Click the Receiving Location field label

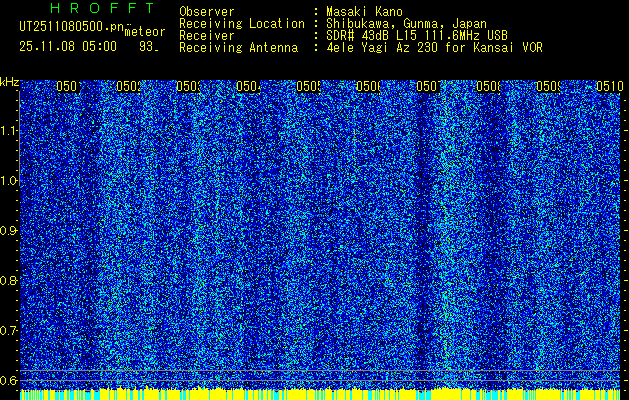[241, 23]
